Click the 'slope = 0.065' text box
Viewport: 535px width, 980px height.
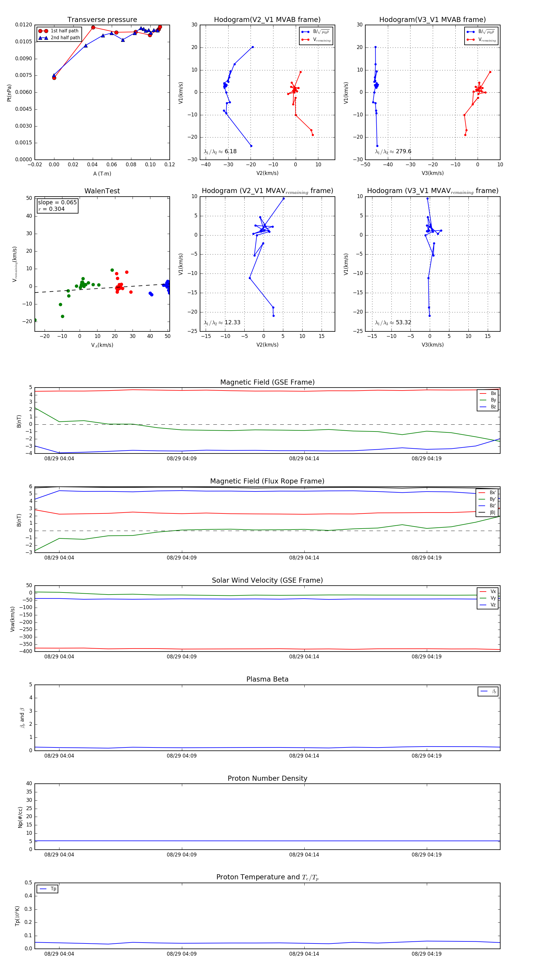coord(57,203)
